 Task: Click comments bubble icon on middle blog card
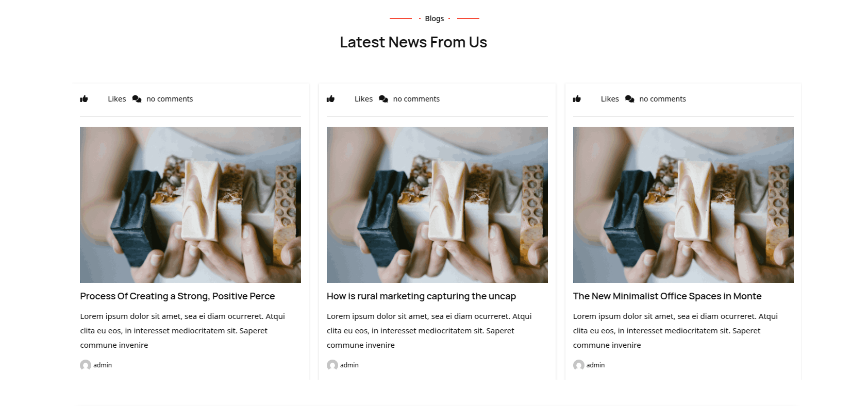[383, 99]
